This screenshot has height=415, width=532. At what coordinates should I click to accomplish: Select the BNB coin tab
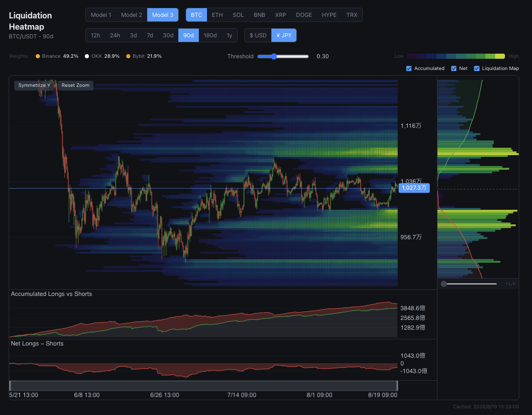pyautogui.click(x=259, y=15)
